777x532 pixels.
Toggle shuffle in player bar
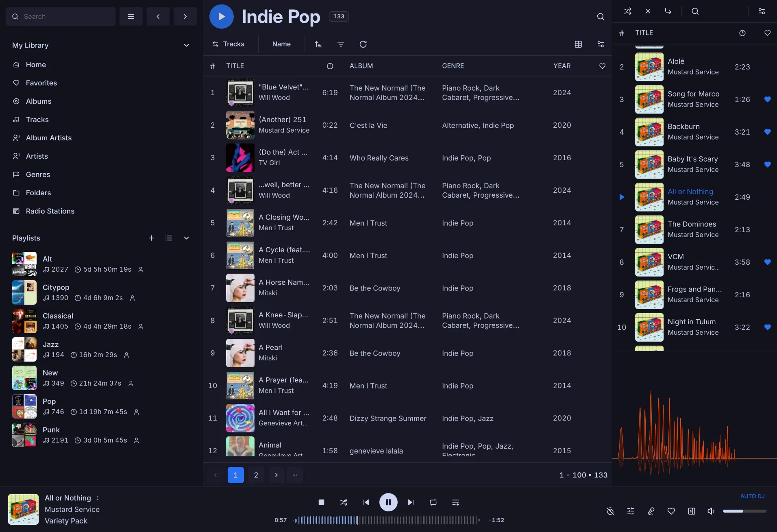click(344, 502)
